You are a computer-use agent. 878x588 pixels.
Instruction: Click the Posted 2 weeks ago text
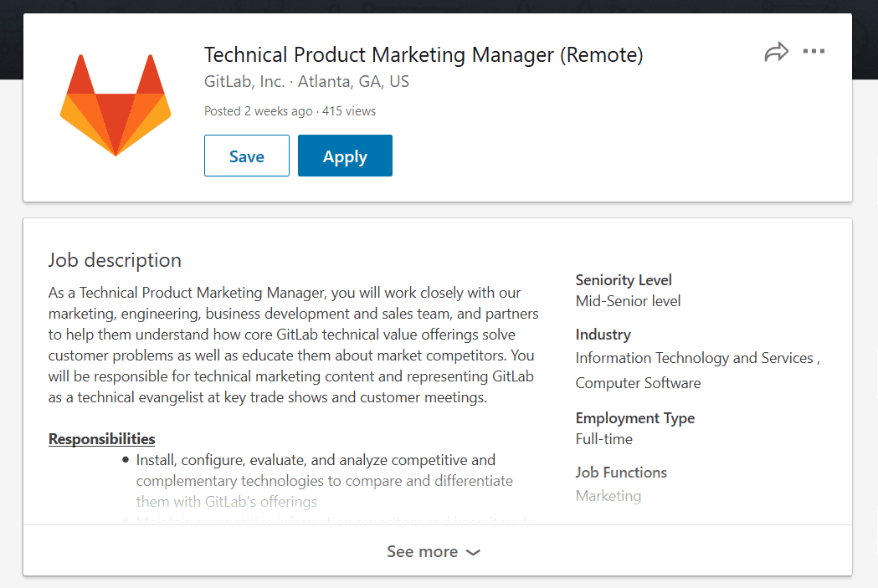(x=258, y=111)
